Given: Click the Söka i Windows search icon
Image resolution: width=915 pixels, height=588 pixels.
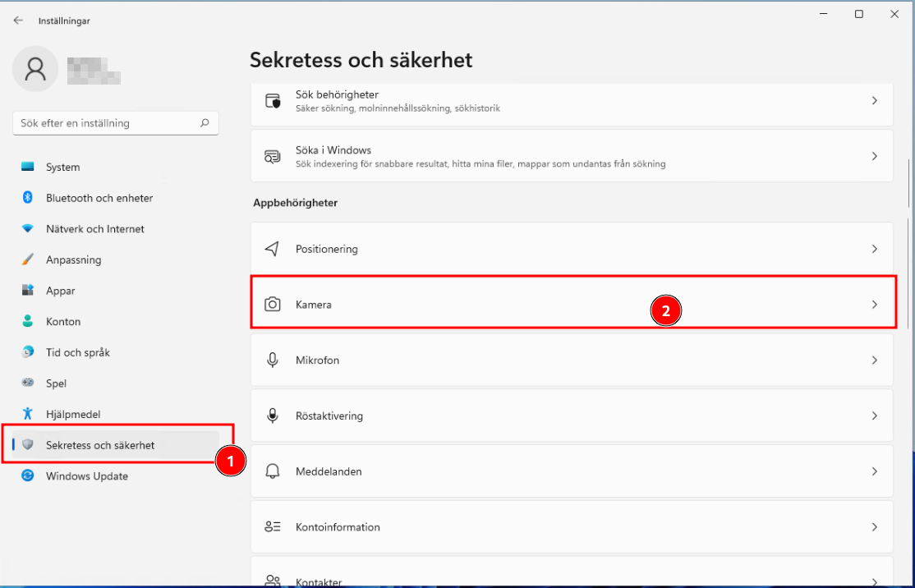Looking at the screenshot, I should tap(273, 156).
